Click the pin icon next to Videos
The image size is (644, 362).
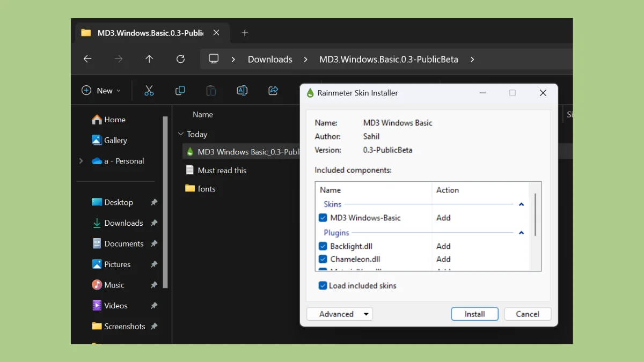tap(154, 306)
